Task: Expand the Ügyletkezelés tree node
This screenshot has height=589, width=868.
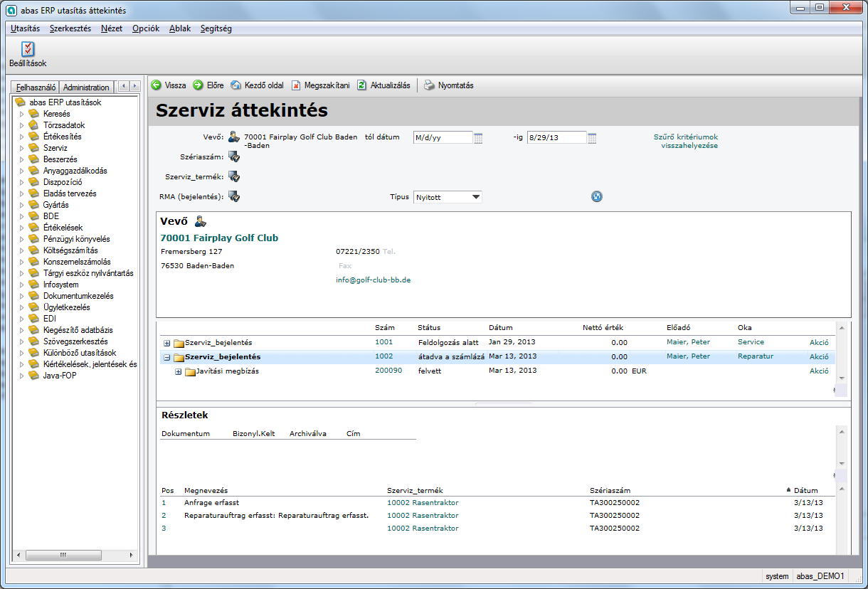Action: tap(22, 307)
